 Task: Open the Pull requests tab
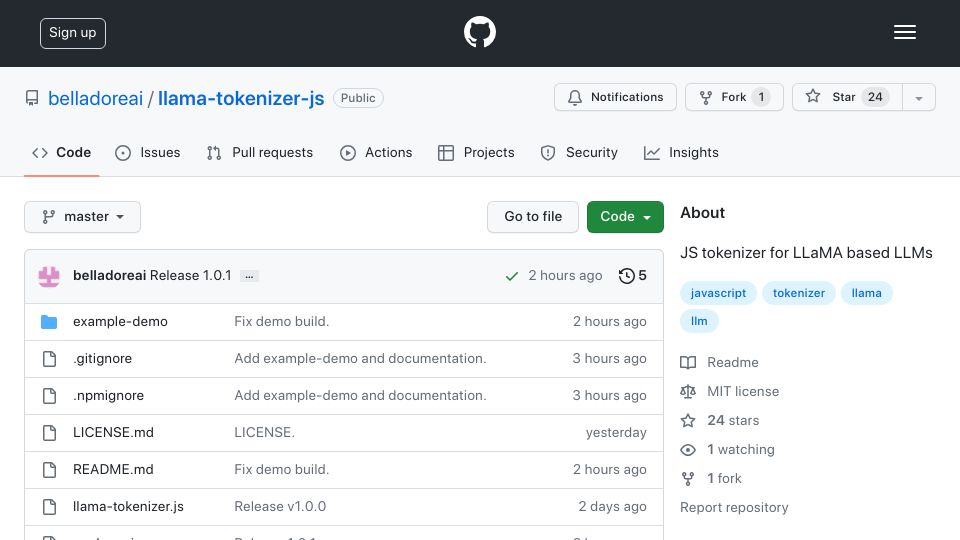click(260, 152)
